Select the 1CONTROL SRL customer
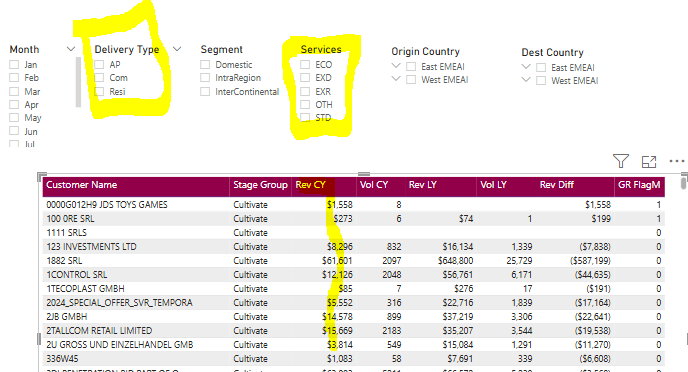The height and width of the screenshot is (372, 688). (x=76, y=275)
